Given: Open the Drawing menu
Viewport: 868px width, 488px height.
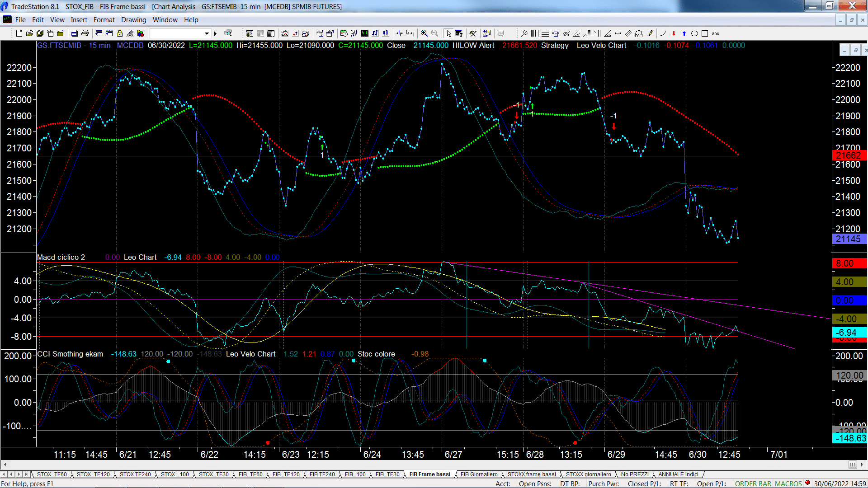Looking at the screenshot, I should tap(133, 20).
